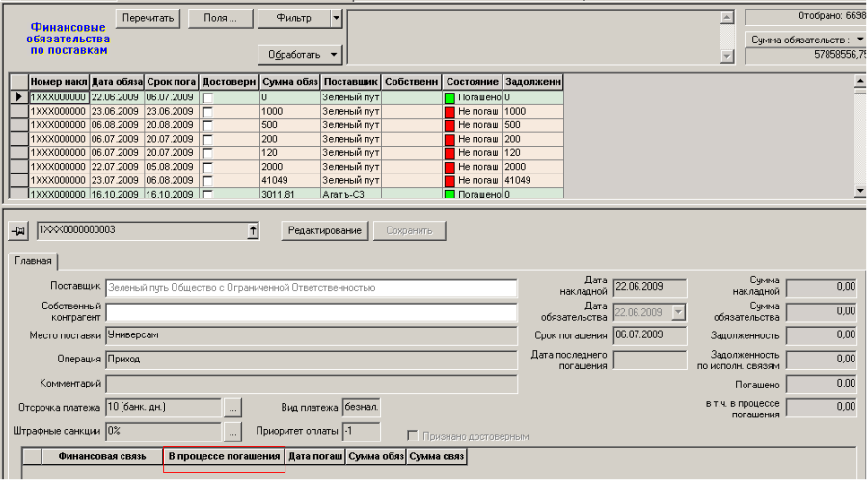Click the Комментарий input field
The width and height of the screenshot is (868, 481).
312,384
